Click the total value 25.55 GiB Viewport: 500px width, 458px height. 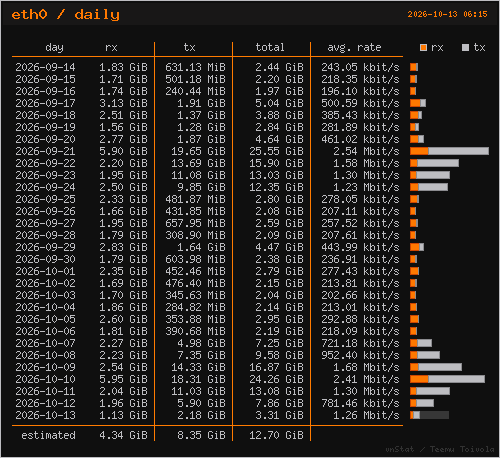(x=276, y=151)
